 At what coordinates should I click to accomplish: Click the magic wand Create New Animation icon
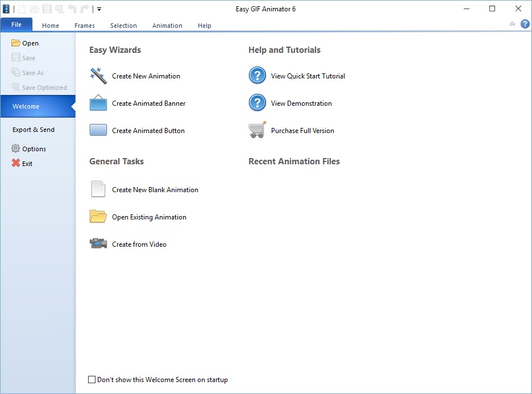(98, 76)
